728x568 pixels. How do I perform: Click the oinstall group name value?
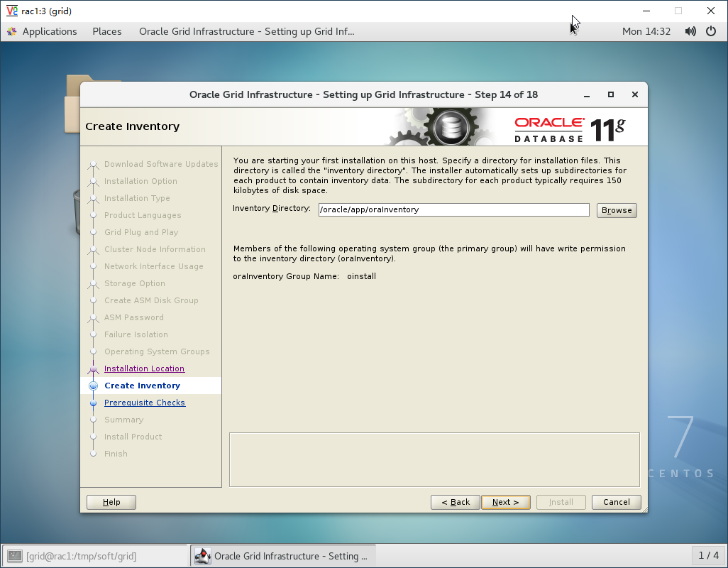pos(362,276)
